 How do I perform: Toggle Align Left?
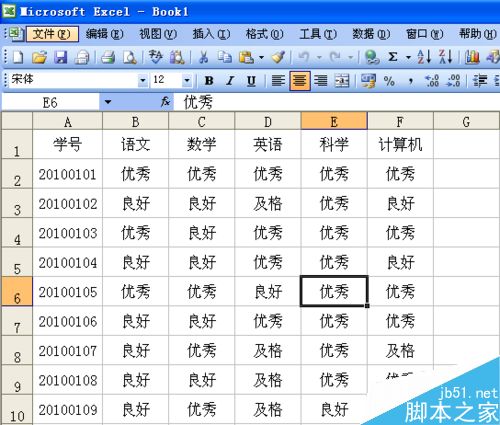(x=278, y=80)
